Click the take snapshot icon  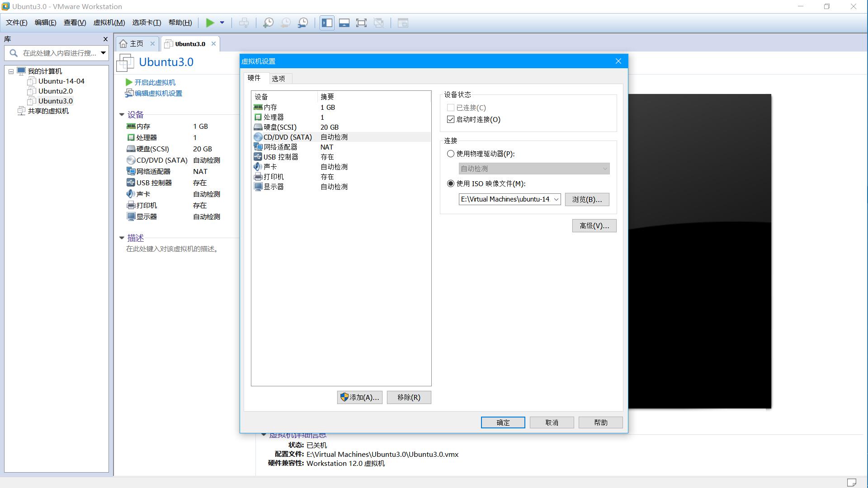[268, 22]
